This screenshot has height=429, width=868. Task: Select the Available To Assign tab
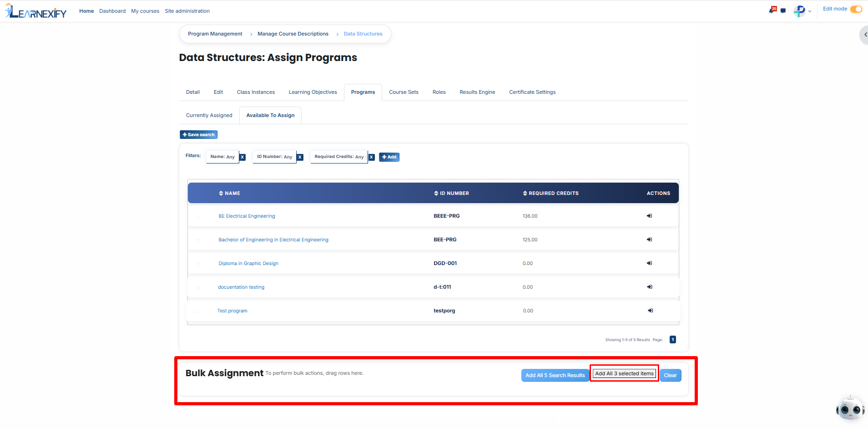tap(270, 115)
